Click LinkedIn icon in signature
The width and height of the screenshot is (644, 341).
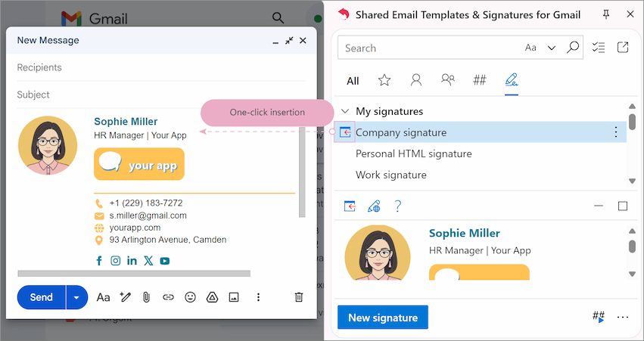point(132,261)
